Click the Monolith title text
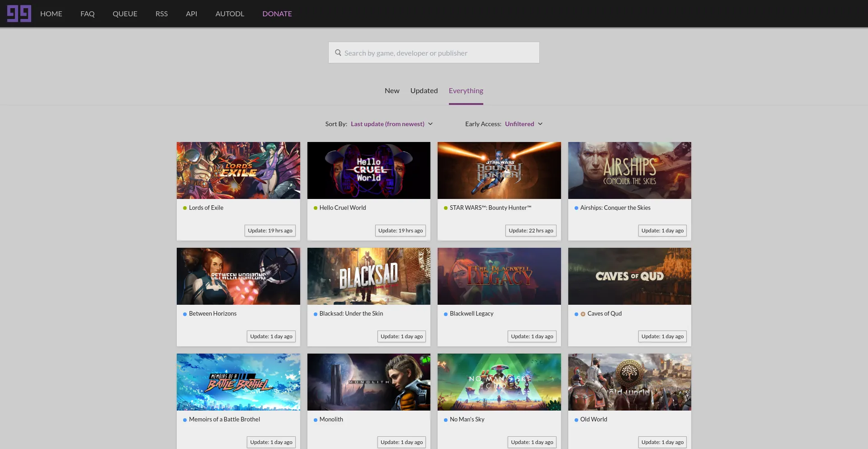Screen dimensions: 868x449 [331, 420]
